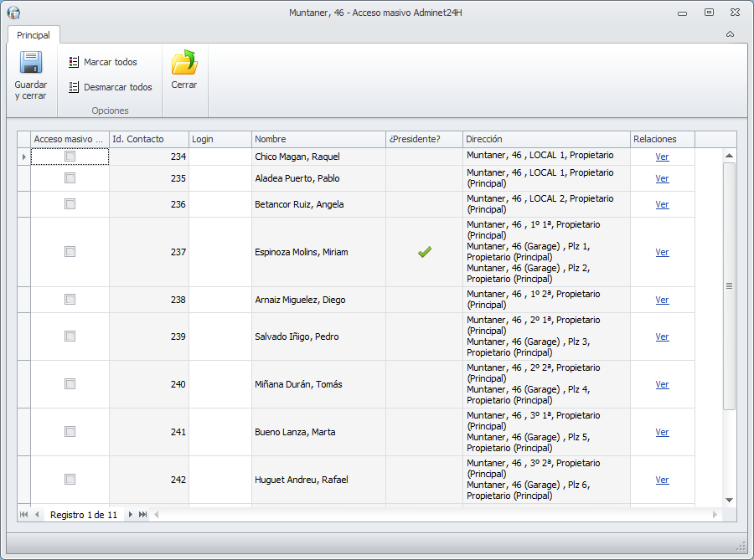Select the row indicator arrow for row 234
The image size is (754, 560).
tap(24, 157)
